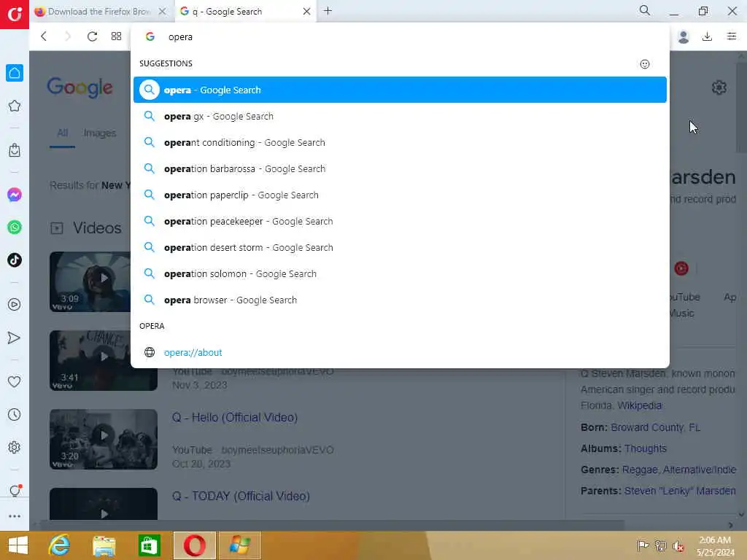
Task: Select the highlighted opera Google Search suggestion
Action: [x=400, y=90]
